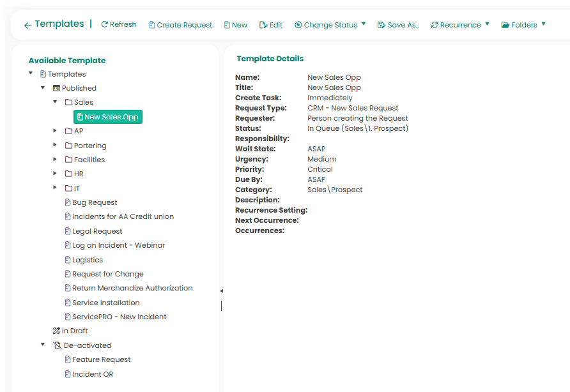This screenshot has width=570, height=392.
Task: Select the New Sales Opp template
Action: (x=108, y=117)
